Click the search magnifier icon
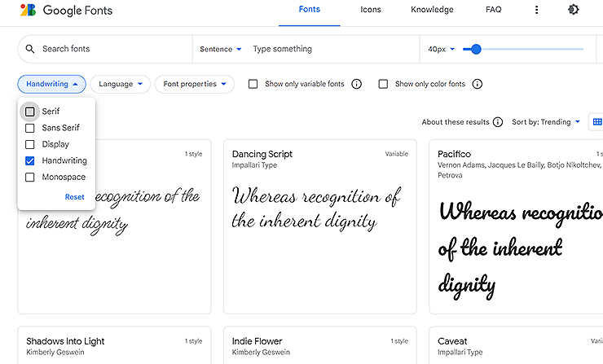This screenshot has width=603, height=364. click(x=30, y=49)
